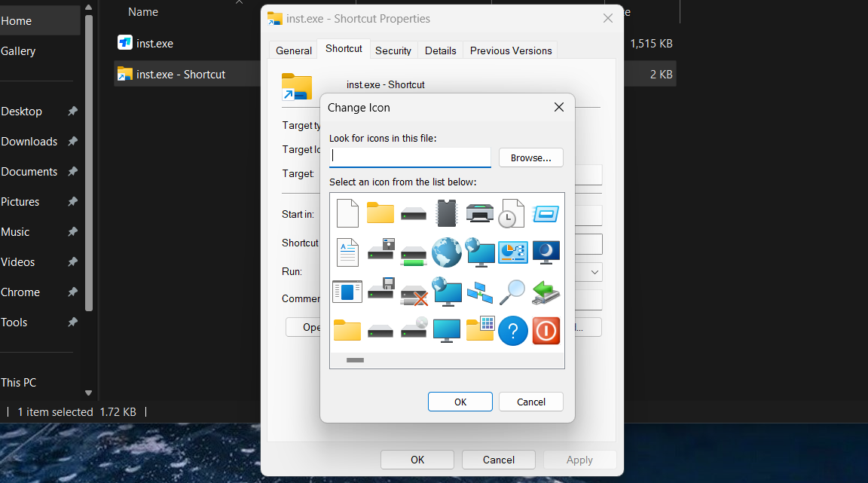Select the memory chip icon

coord(446,213)
